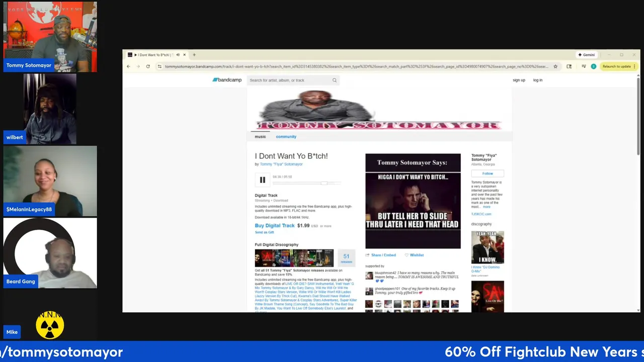This screenshot has height=362, width=644.
Task: Open TJSKOC.com link
Action: coord(481,214)
